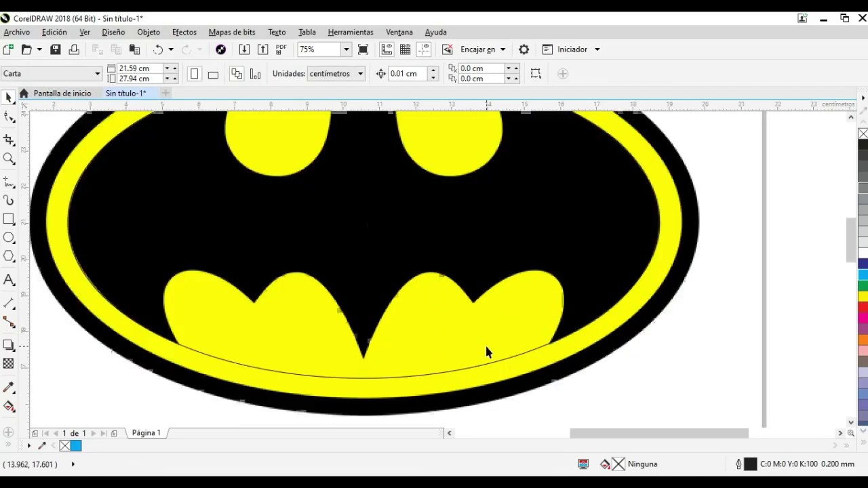Select the Rectangle tool
Image resolution: width=868 pixels, height=488 pixels.
point(9,219)
